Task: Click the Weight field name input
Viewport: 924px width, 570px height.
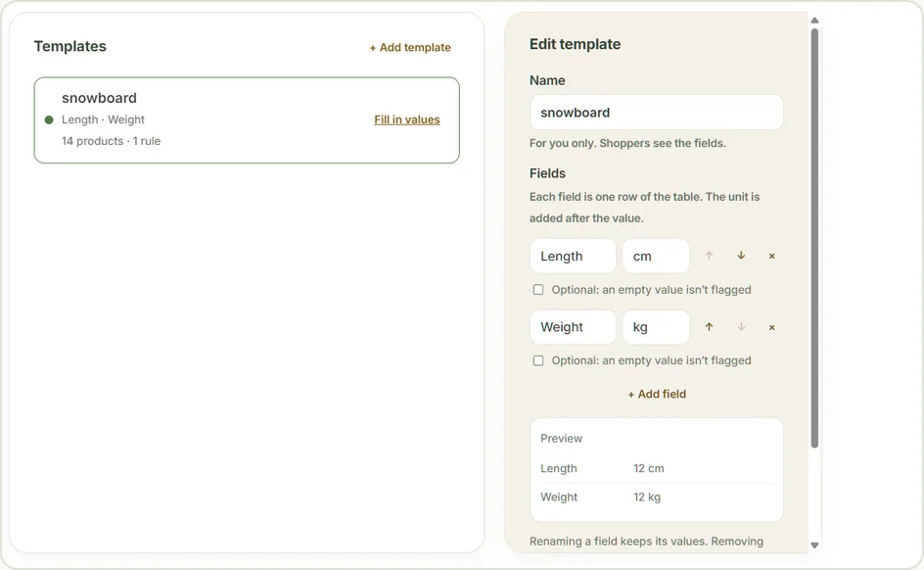Action: 573,327
